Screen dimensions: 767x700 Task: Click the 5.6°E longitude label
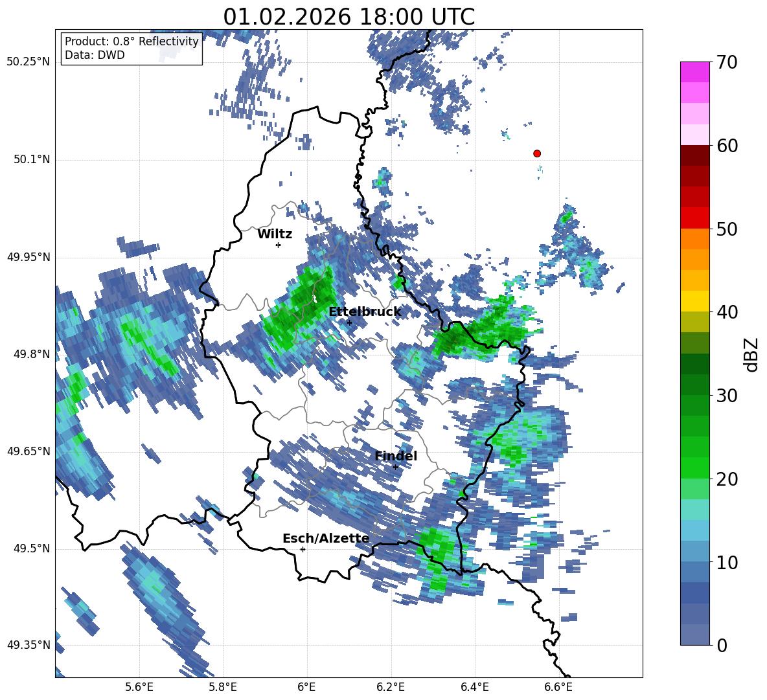point(139,688)
